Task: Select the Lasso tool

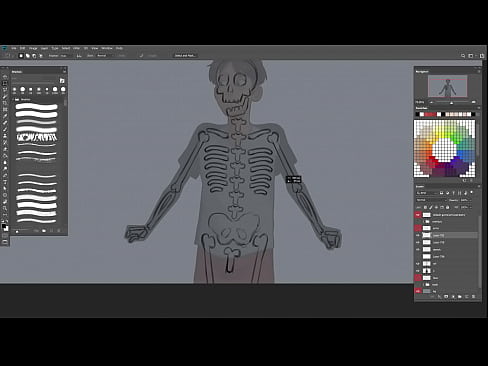Action: point(5,89)
